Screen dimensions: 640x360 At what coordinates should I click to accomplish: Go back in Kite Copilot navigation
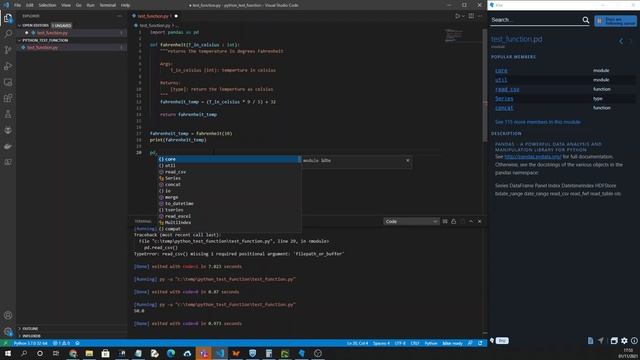(x=621, y=41)
